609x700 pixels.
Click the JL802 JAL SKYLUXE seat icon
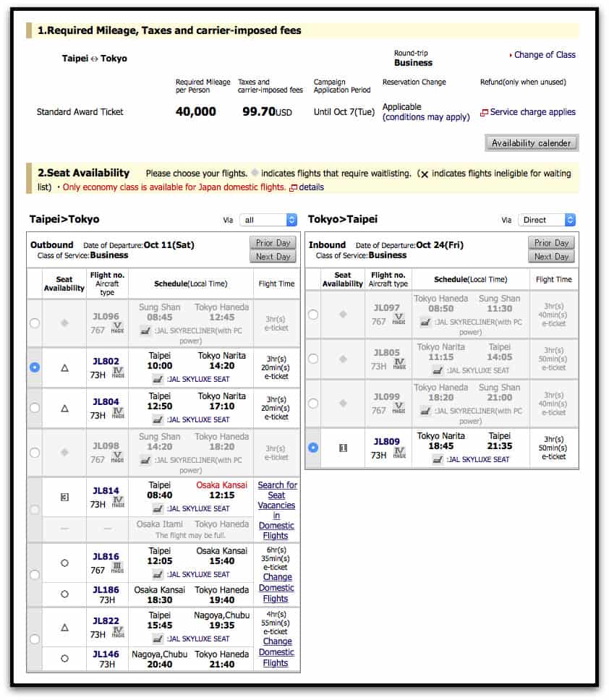click(x=158, y=379)
